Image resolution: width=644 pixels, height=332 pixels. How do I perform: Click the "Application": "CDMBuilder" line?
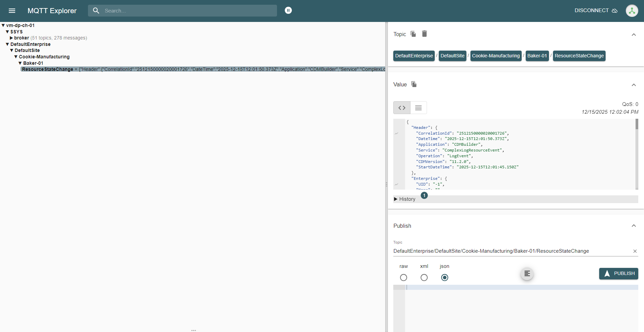pyautogui.click(x=449, y=144)
